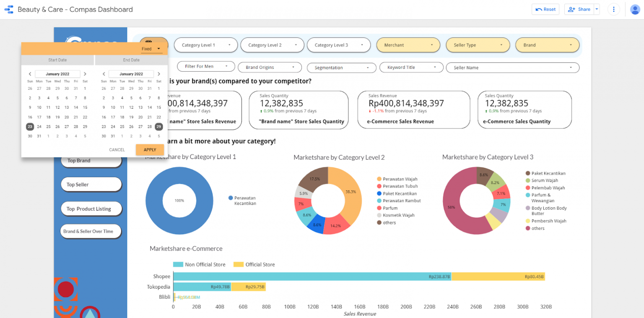Open the Fixed date type dropdown
Screen dimensions: 644x318
click(x=151, y=49)
